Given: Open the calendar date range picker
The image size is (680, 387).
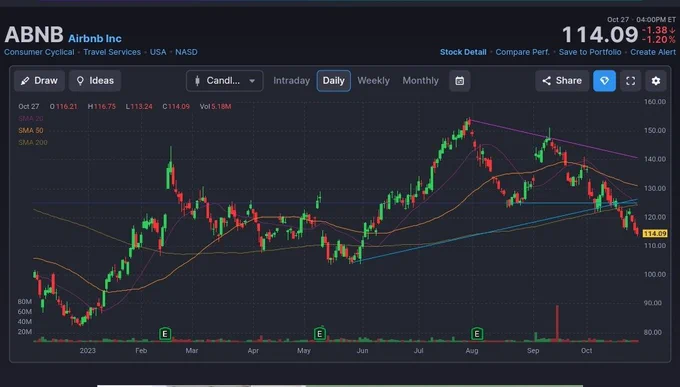Looking at the screenshot, I should 460,81.
